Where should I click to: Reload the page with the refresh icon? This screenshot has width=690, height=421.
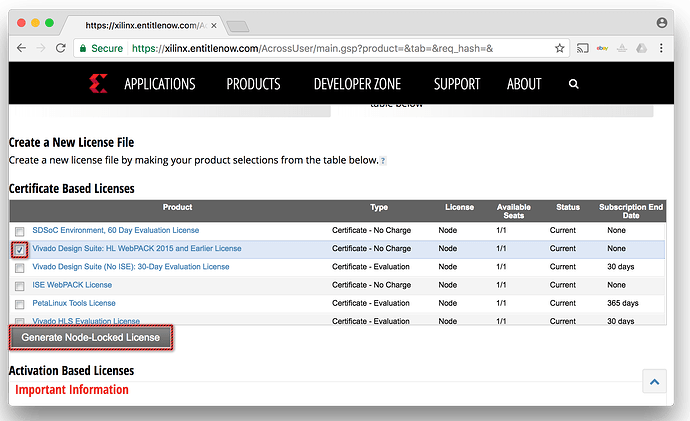[61, 48]
